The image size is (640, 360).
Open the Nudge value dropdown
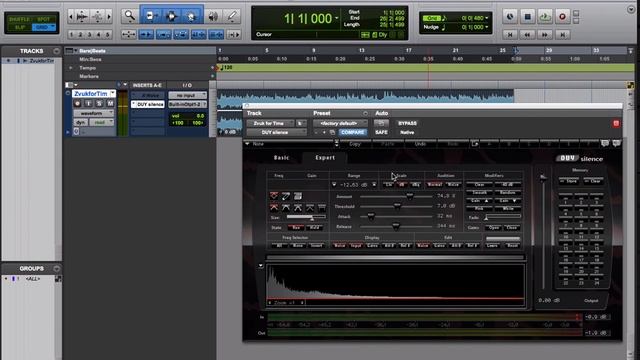[487, 27]
